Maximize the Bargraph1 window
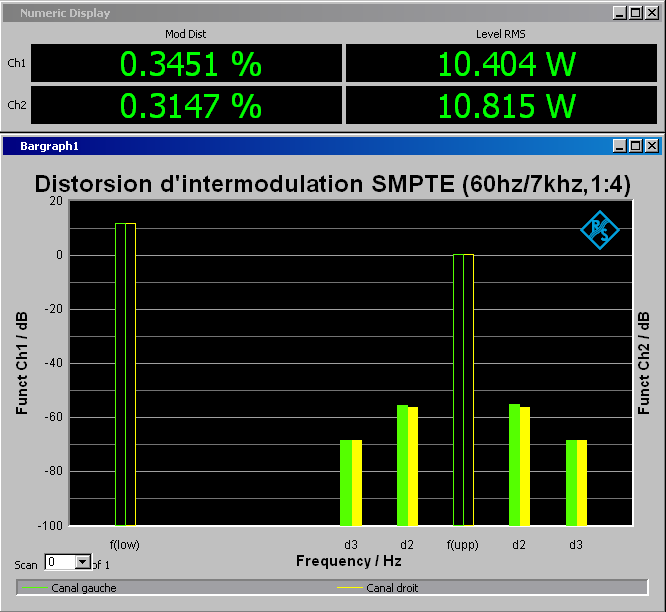666x612 pixels. tap(636, 146)
